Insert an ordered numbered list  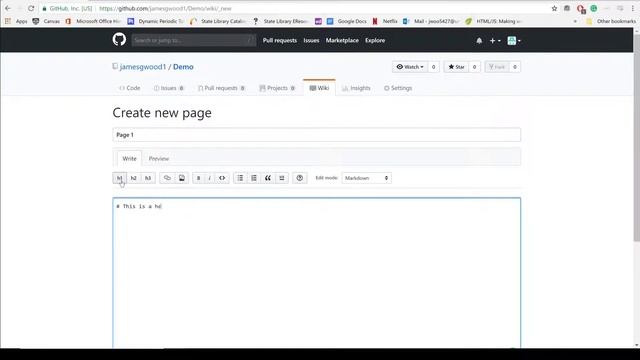254,178
